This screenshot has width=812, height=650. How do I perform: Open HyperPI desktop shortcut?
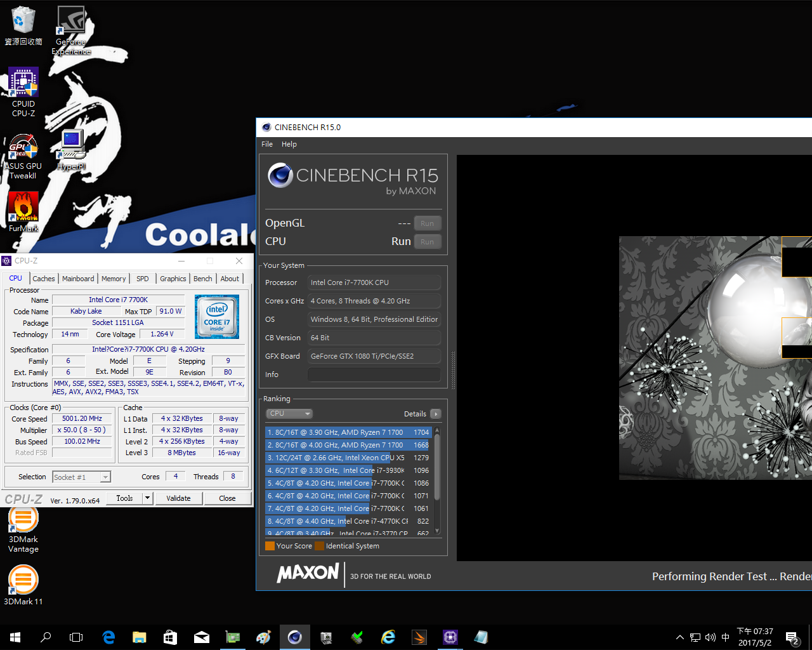(x=71, y=150)
